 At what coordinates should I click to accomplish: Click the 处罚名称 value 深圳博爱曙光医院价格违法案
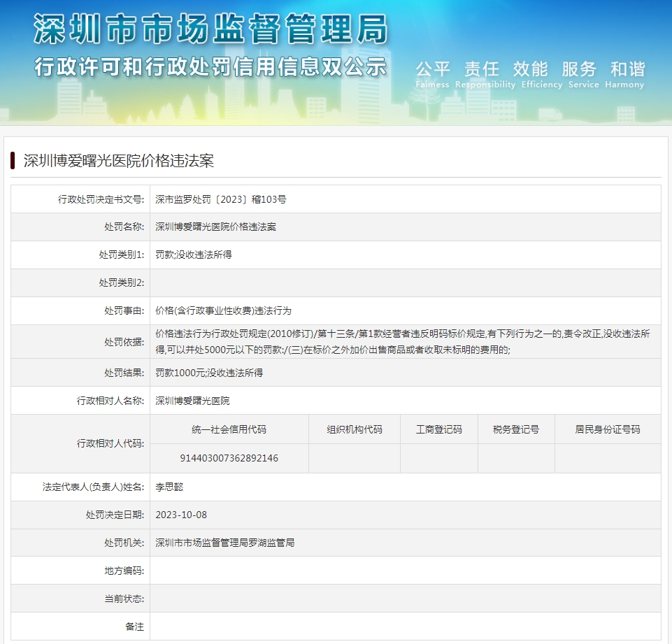215,227
